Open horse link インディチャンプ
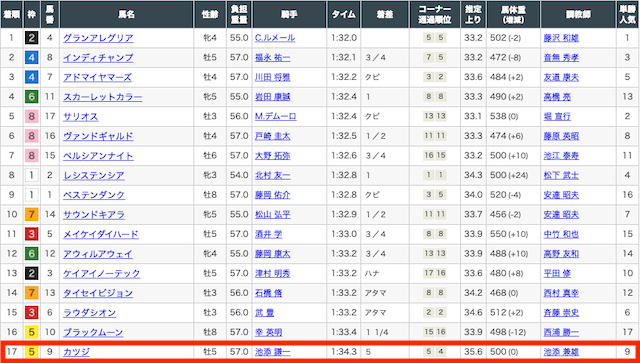 click(x=98, y=58)
